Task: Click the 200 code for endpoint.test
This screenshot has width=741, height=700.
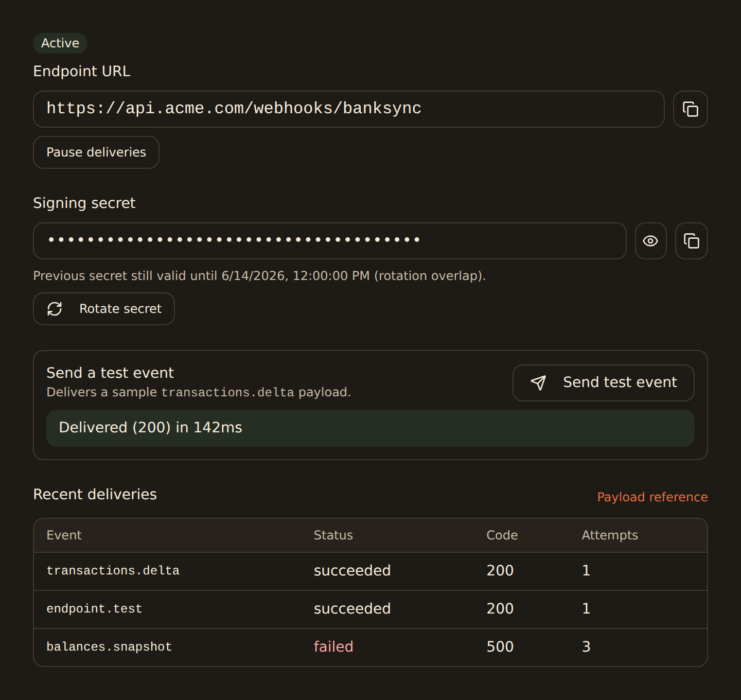Action: point(500,609)
